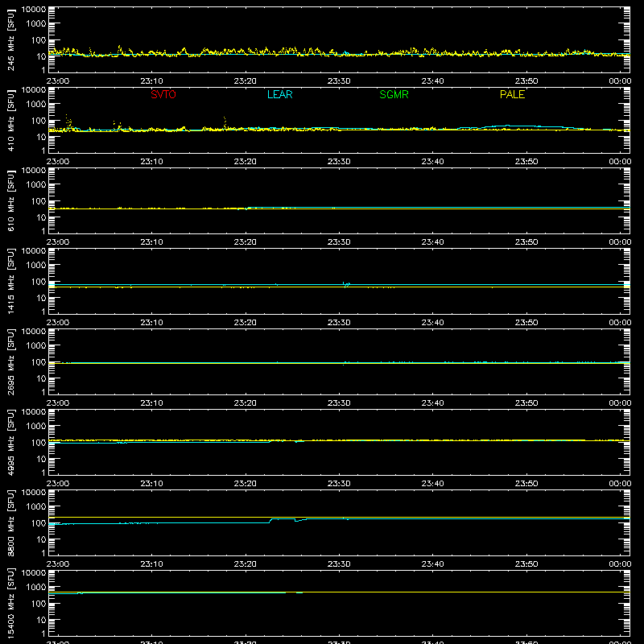Click the 1000 y-axis value on 410 MHz panel
644x644 pixels.
(x=36, y=105)
